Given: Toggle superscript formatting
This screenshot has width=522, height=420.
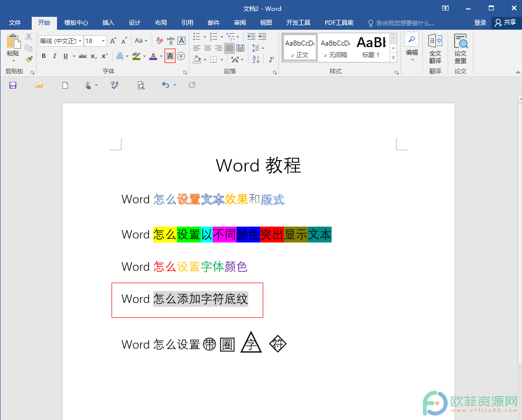Looking at the screenshot, I should pos(105,56).
